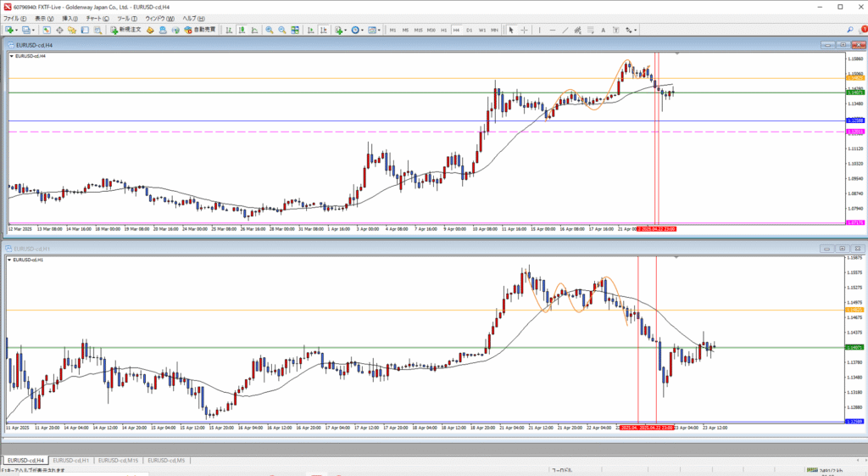
Task: Select the cursor arrow tool
Action: click(x=511, y=30)
